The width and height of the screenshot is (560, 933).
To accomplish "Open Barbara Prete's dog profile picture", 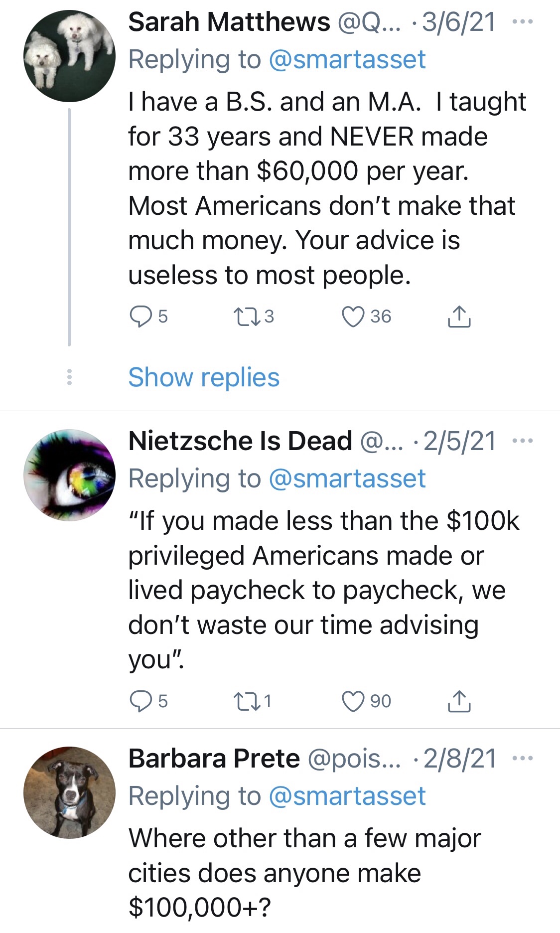I will [x=69, y=792].
